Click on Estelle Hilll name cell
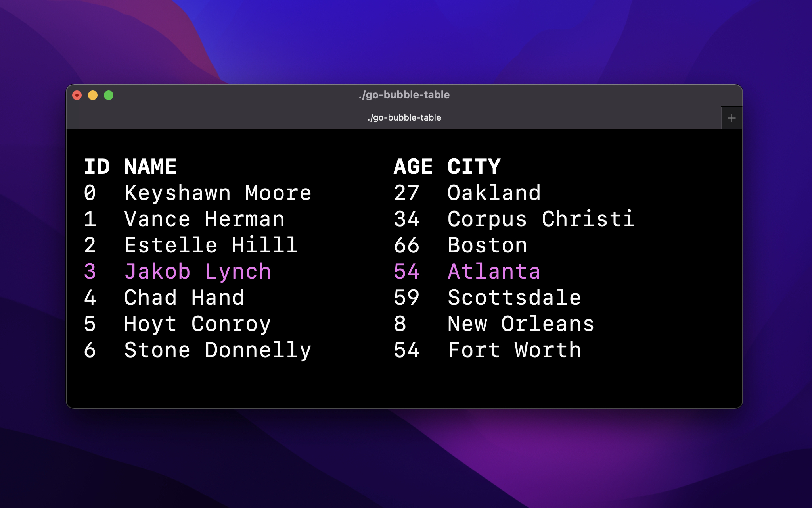812x508 pixels. click(211, 245)
